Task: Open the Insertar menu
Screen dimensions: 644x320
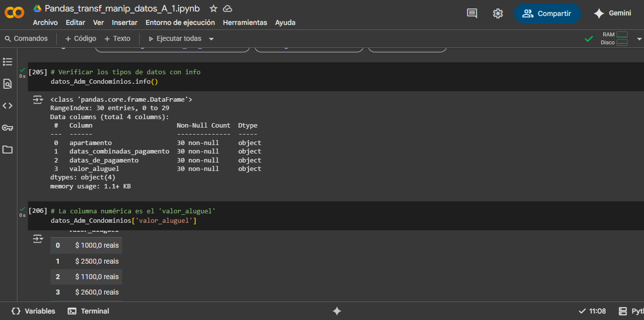Action: 125,22
